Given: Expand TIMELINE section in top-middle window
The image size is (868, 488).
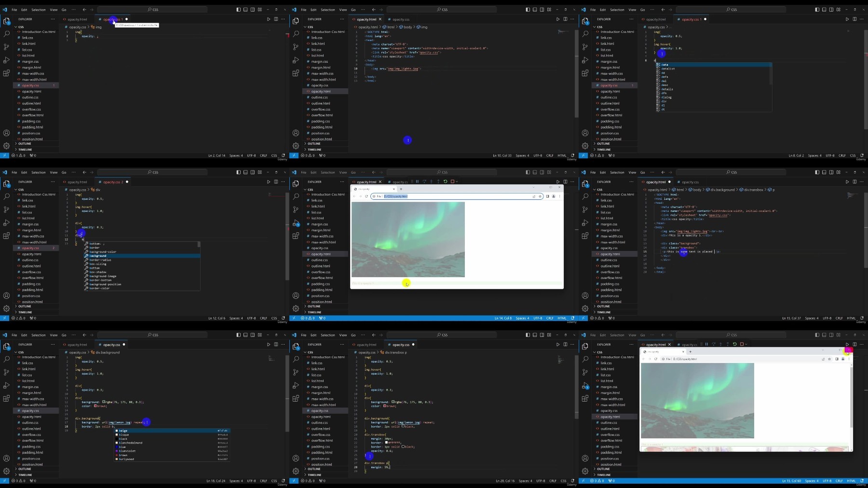Looking at the screenshot, I should (325, 150).
